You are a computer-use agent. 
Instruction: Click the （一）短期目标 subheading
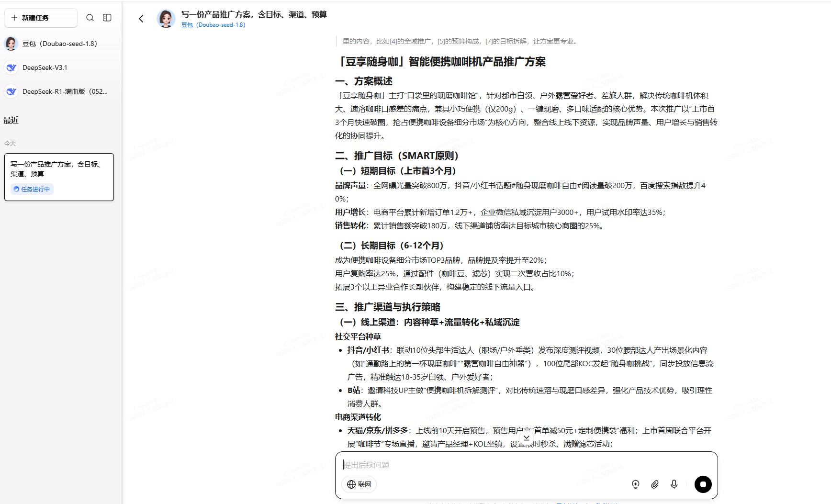pyautogui.click(x=397, y=171)
